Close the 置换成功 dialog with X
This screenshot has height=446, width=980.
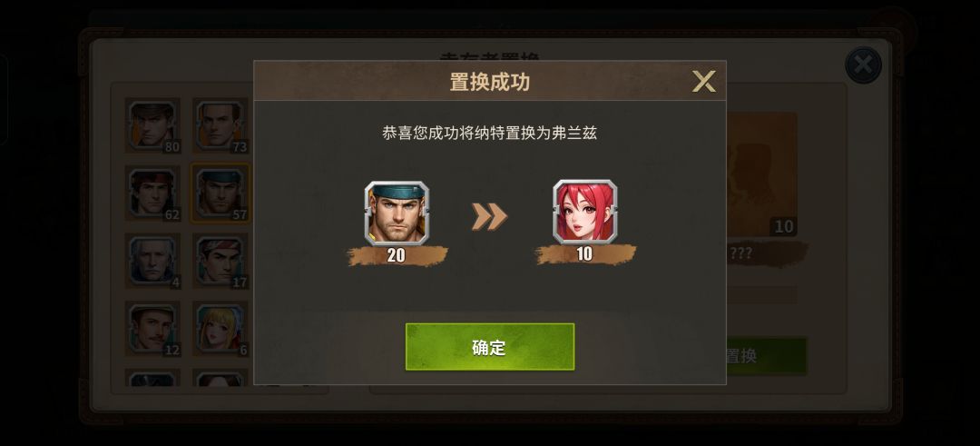click(x=703, y=82)
